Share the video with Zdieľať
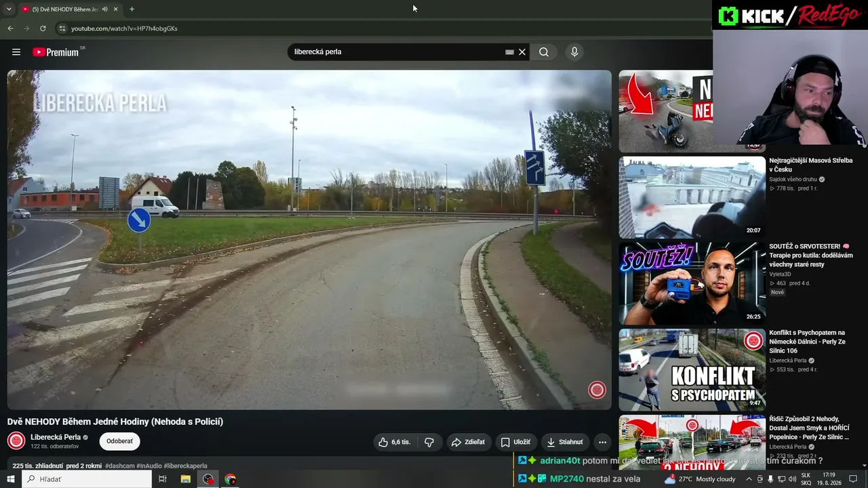Screen dimensions: 868x488 468,442
